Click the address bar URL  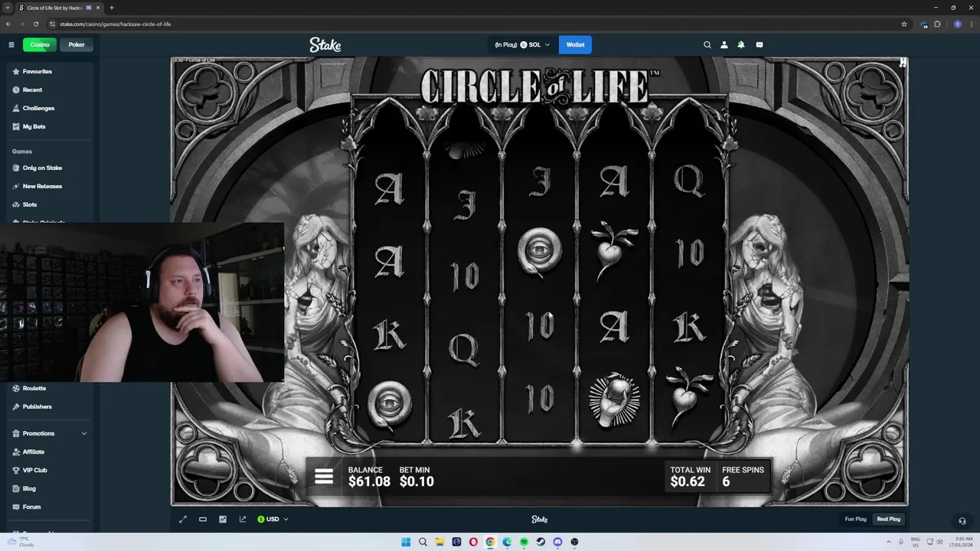115,24
